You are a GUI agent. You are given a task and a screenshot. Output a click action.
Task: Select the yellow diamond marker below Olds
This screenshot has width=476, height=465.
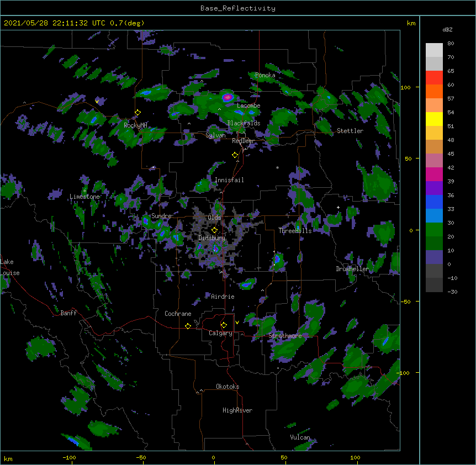pyautogui.click(x=214, y=230)
